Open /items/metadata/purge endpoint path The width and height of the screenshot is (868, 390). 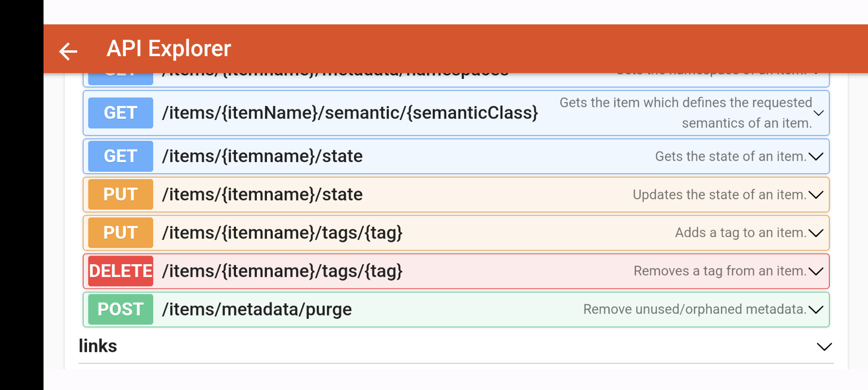pyautogui.click(x=257, y=309)
